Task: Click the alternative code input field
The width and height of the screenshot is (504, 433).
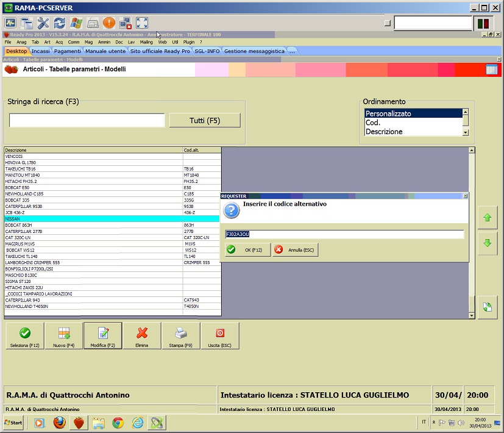Action: [344, 234]
